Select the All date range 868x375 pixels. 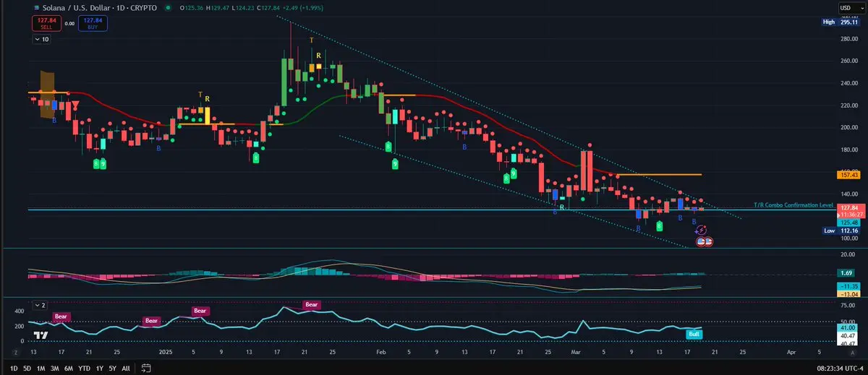[x=126, y=368]
